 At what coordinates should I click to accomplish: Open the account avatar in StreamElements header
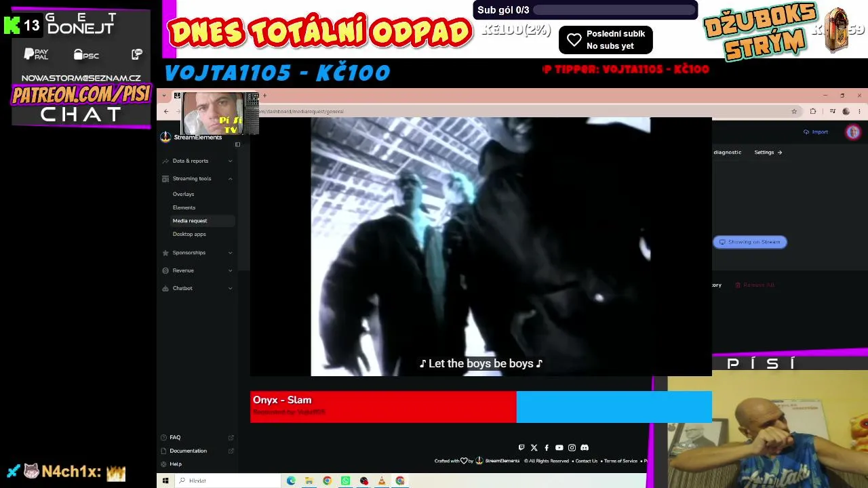click(853, 132)
